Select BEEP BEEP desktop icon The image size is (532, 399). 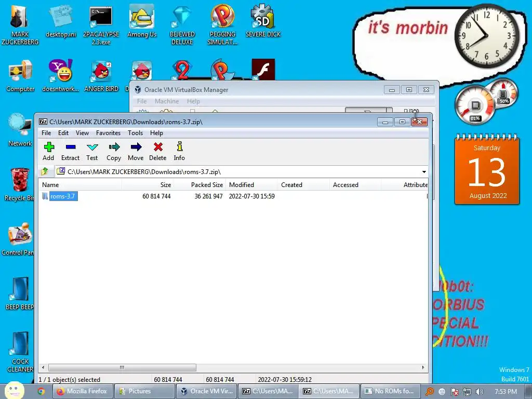(x=19, y=294)
